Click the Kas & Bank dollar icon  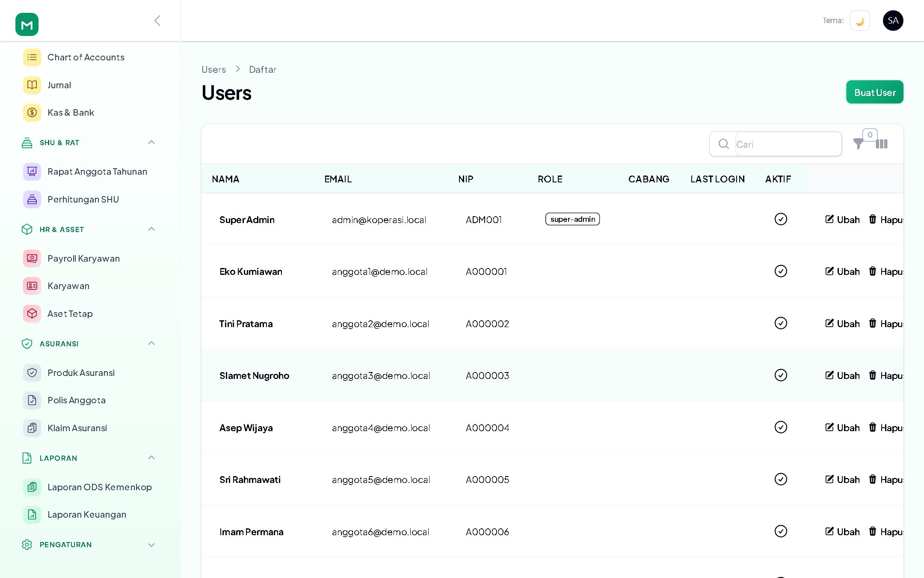pos(32,113)
